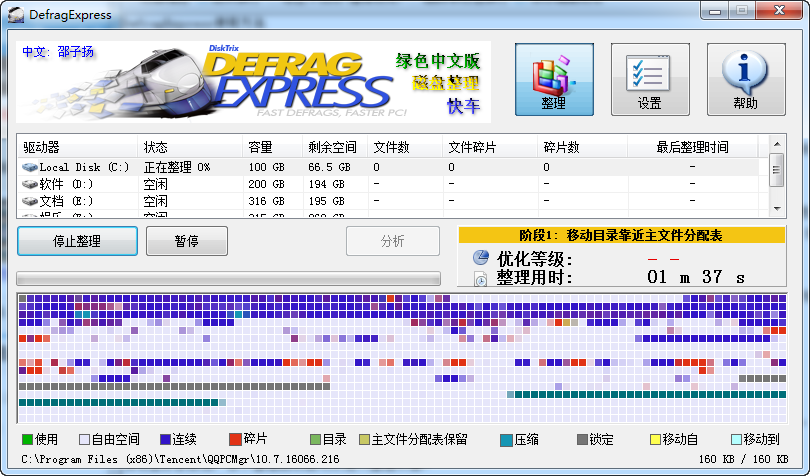Click the 整理 defrag toolbar button
The width and height of the screenshot is (810, 476).
554,79
